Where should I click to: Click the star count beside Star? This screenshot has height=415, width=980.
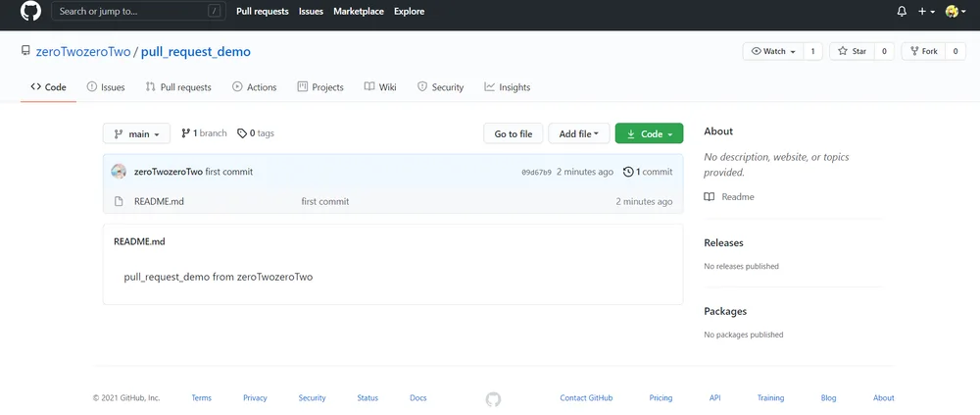click(884, 51)
